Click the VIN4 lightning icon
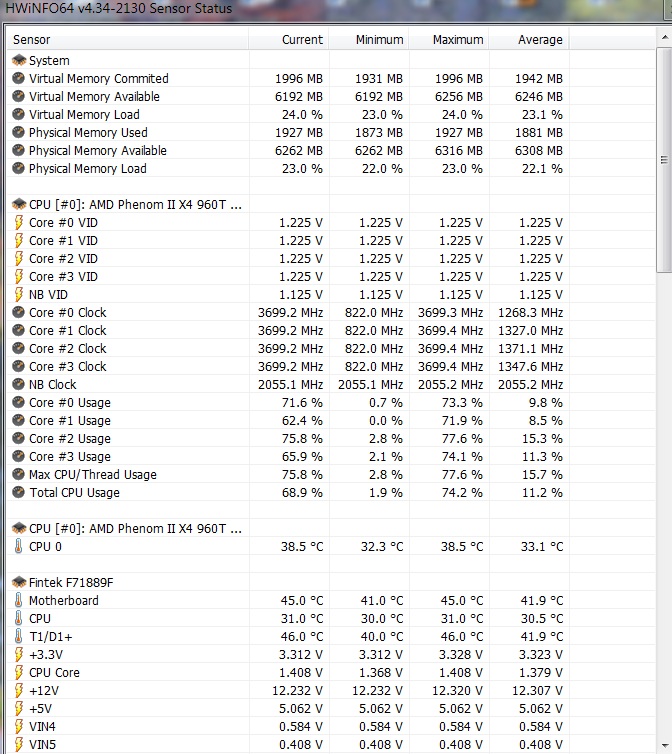This screenshot has height=754, width=672. point(18,727)
